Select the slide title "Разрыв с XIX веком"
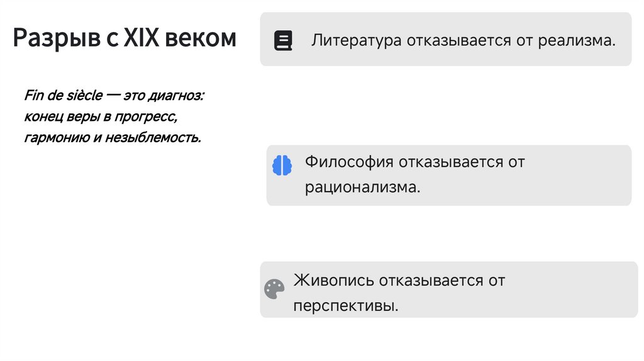 (125, 38)
